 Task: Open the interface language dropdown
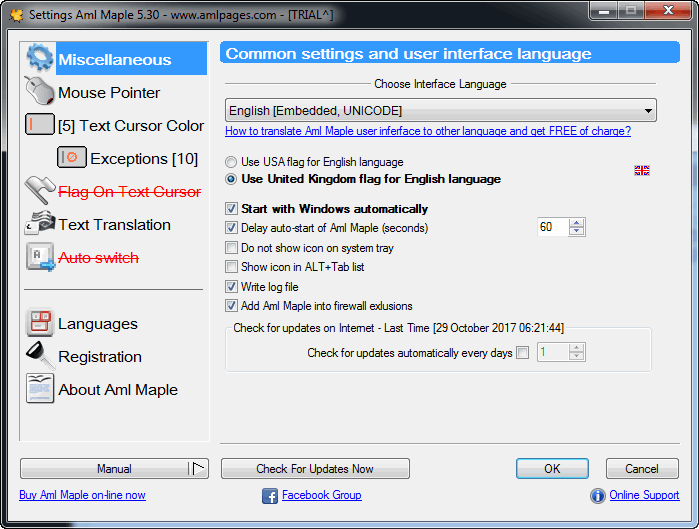click(x=440, y=110)
